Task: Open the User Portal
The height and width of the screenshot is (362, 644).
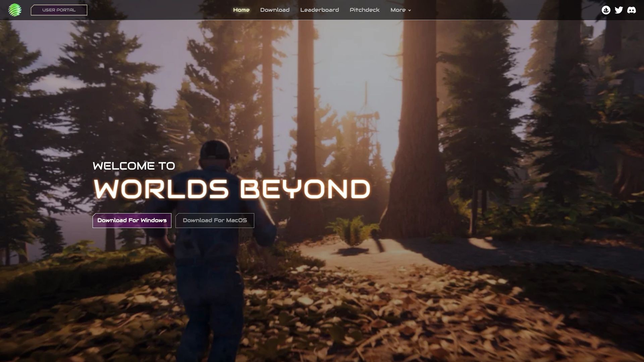Action: point(59,10)
